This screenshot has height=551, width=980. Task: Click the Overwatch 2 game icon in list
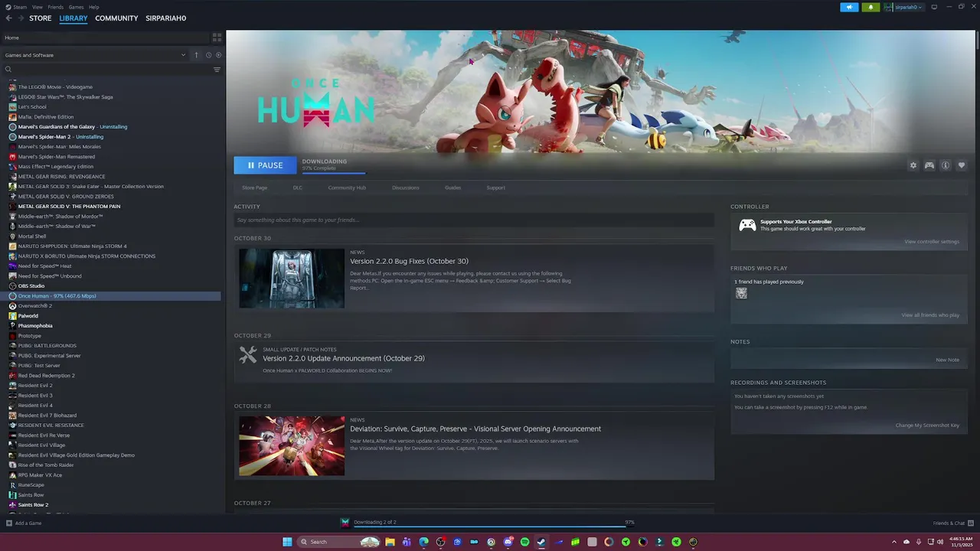coord(12,306)
